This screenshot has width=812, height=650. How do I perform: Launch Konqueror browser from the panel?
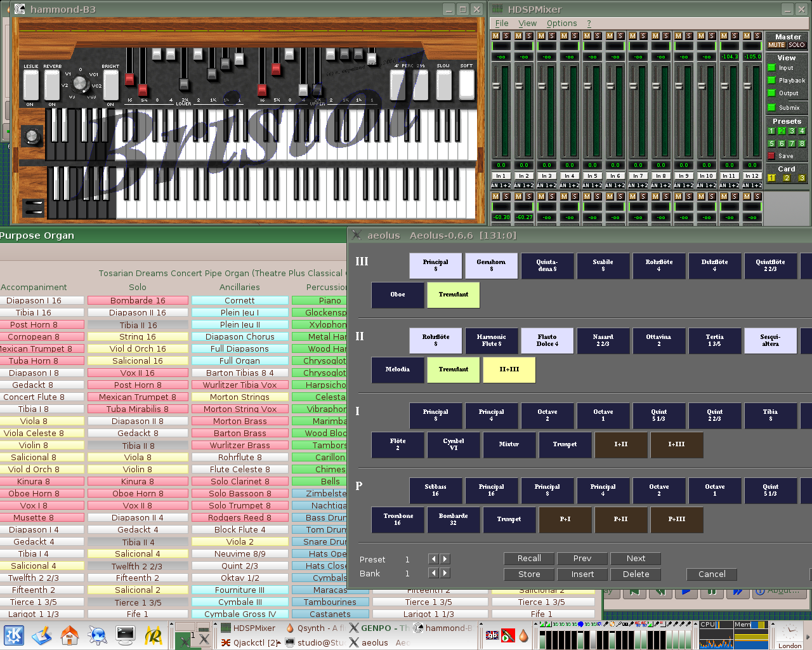coord(98,635)
